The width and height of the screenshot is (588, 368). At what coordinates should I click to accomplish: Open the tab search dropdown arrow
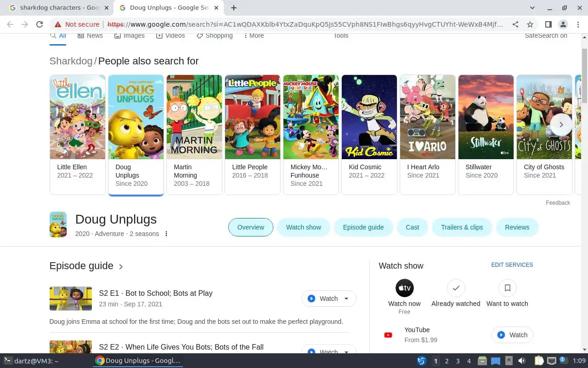(x=532, y=8)
